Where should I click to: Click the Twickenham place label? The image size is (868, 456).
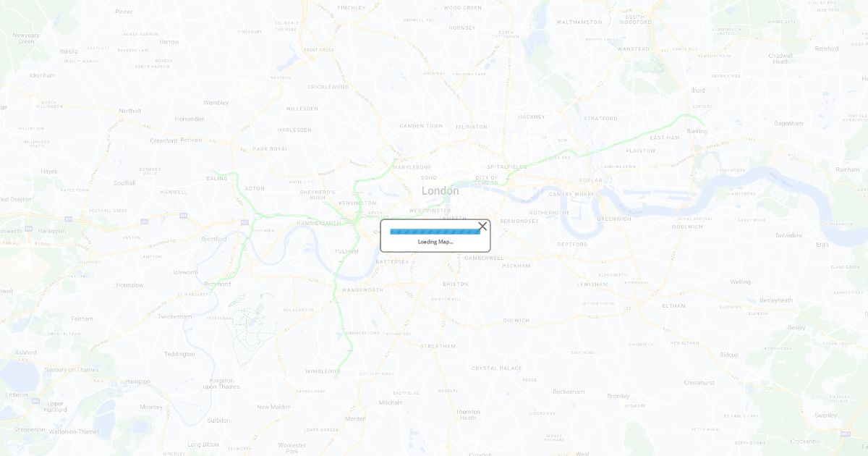click(x=175, y=316)
